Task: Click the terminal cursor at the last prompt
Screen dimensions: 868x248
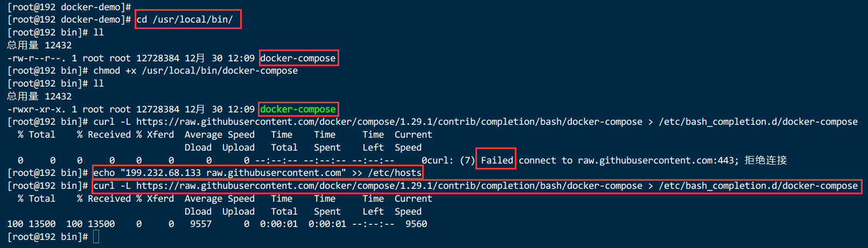Action: (x=96, y=237)
